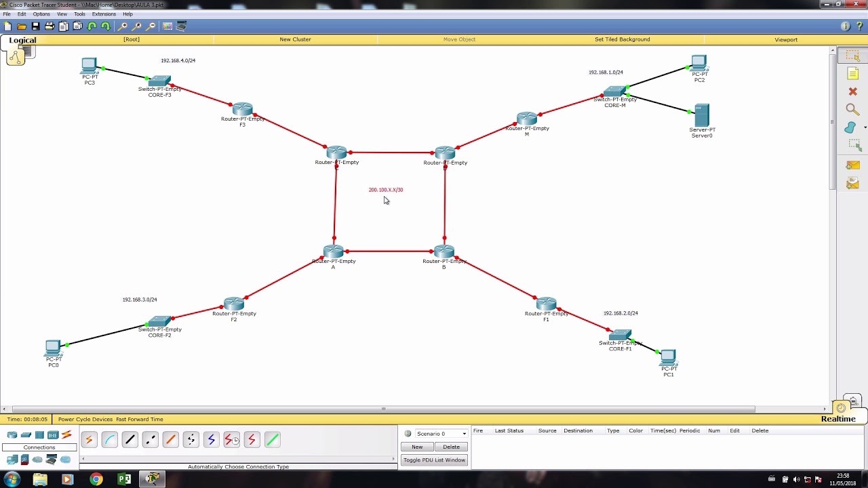Select the orange Fiber cable

pyautogui.click(x=170, y=440)
